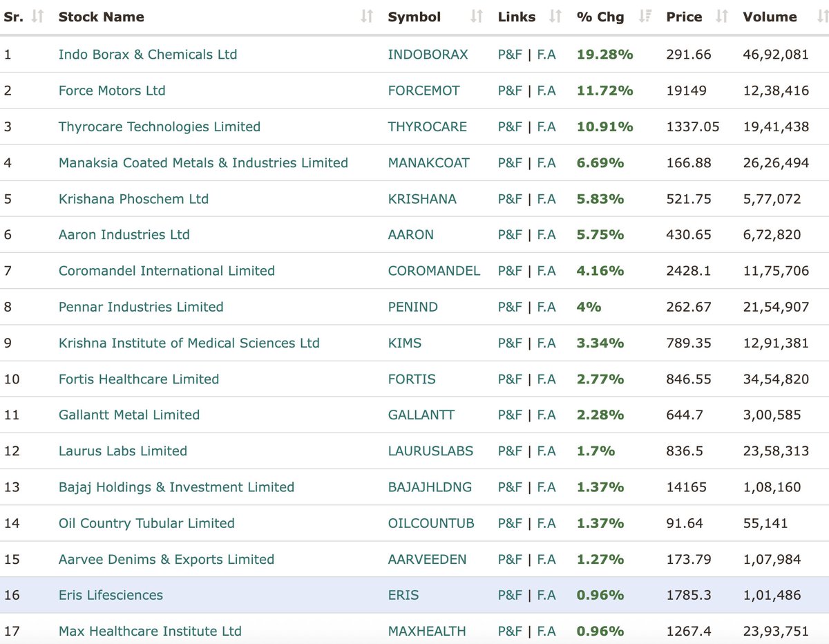Open Aarvee Denims & Exports Limited link
829x644 pixels.
[x=166, y=559]
